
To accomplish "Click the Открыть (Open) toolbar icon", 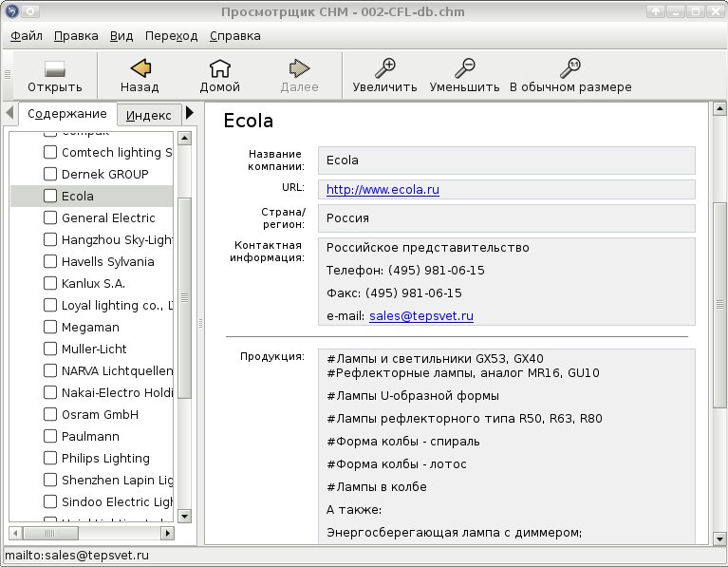I will (x=55, y=69).
